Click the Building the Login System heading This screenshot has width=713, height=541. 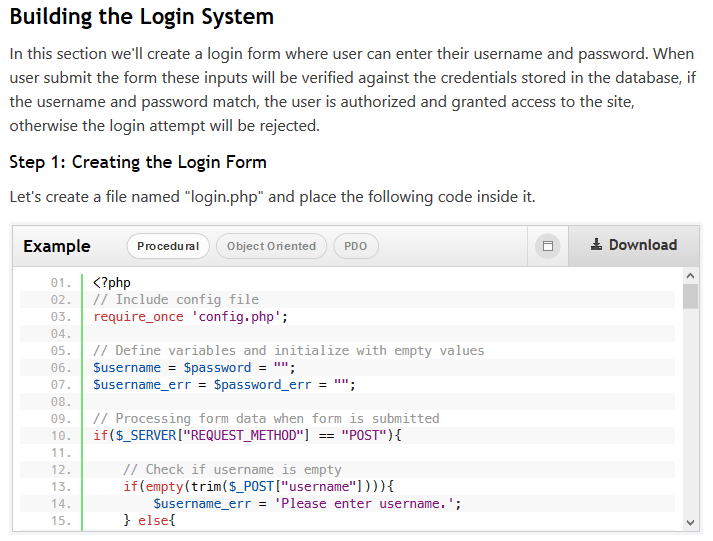point(141,16)
